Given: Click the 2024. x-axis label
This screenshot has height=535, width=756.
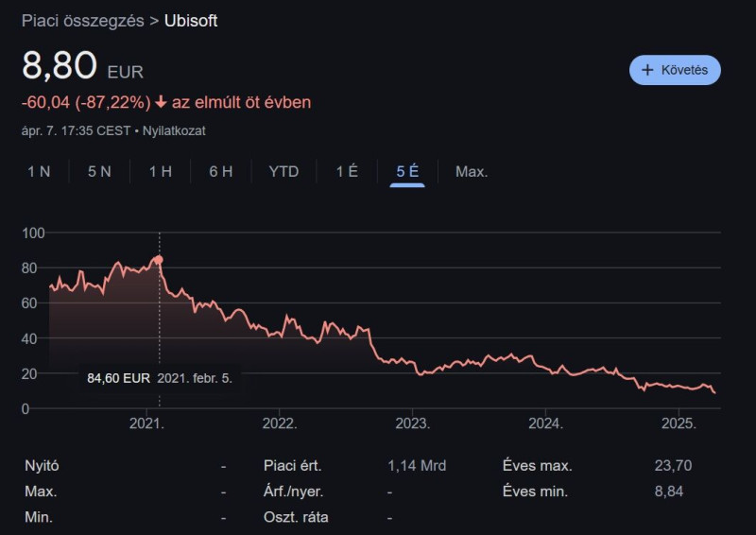Looking at the screenshot, I should coord(546,423).
